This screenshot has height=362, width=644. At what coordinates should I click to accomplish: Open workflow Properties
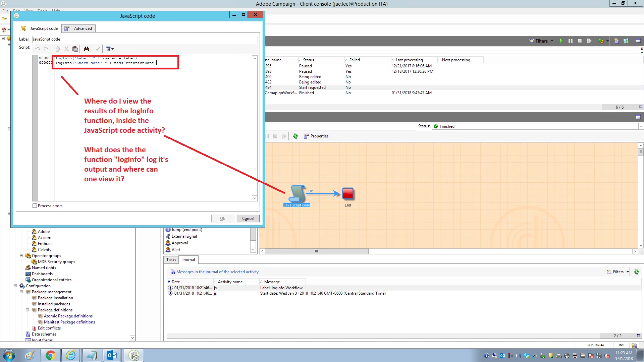click(316, 136)
